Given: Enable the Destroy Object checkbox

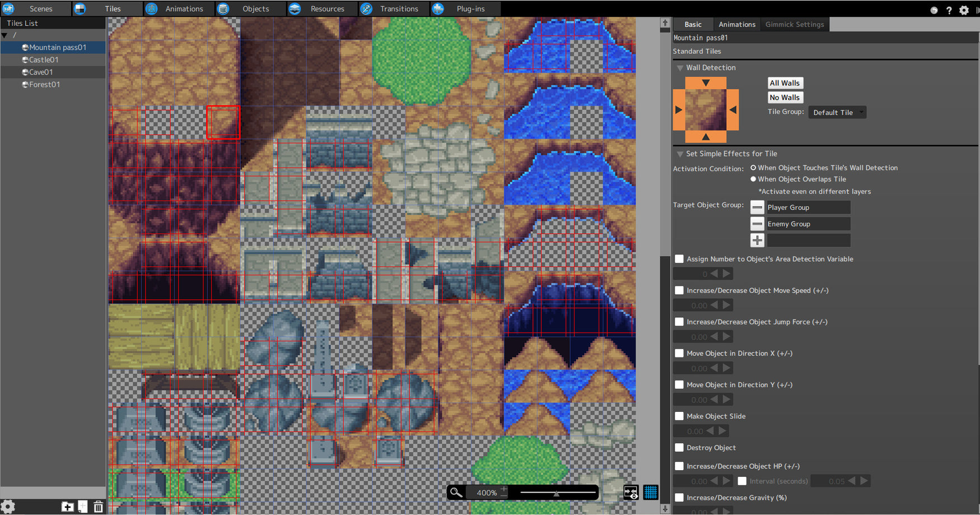Looking at the screenshot, I should coord(679,447).
